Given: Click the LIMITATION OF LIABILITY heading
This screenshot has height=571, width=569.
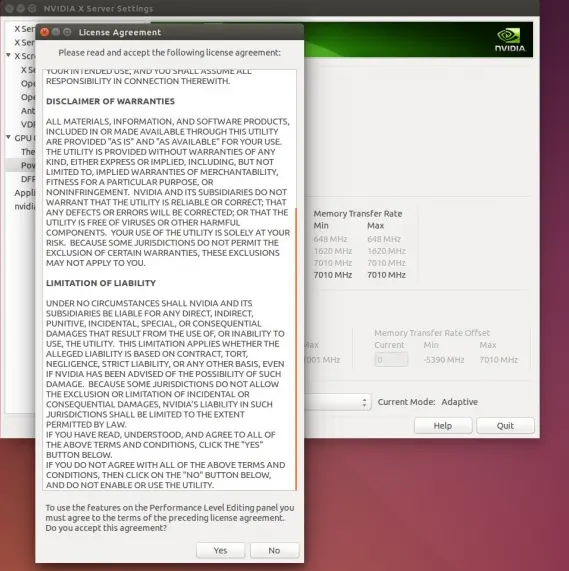Looking at the screenshot, I should pyautogui.click(x=101, y=283).
